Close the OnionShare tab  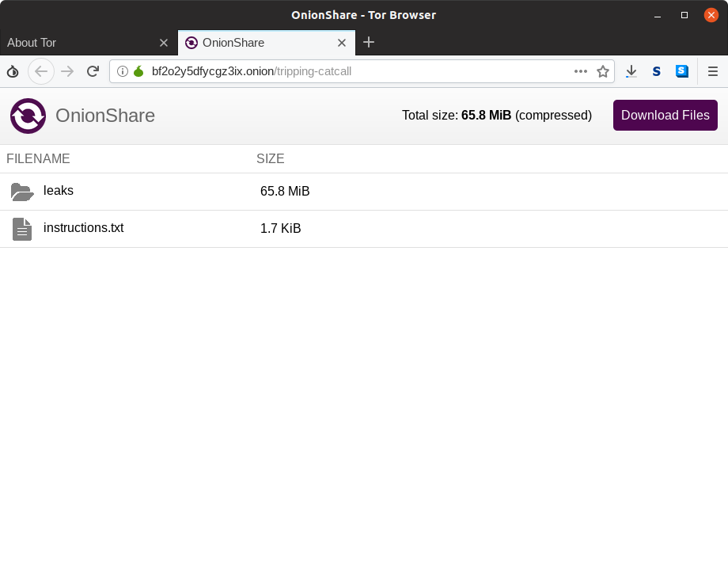pos(342,43)
